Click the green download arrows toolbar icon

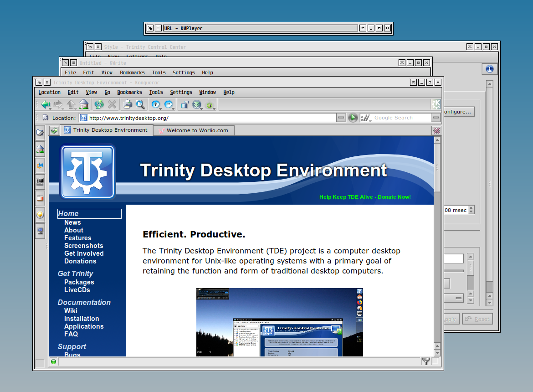(196, 104)
